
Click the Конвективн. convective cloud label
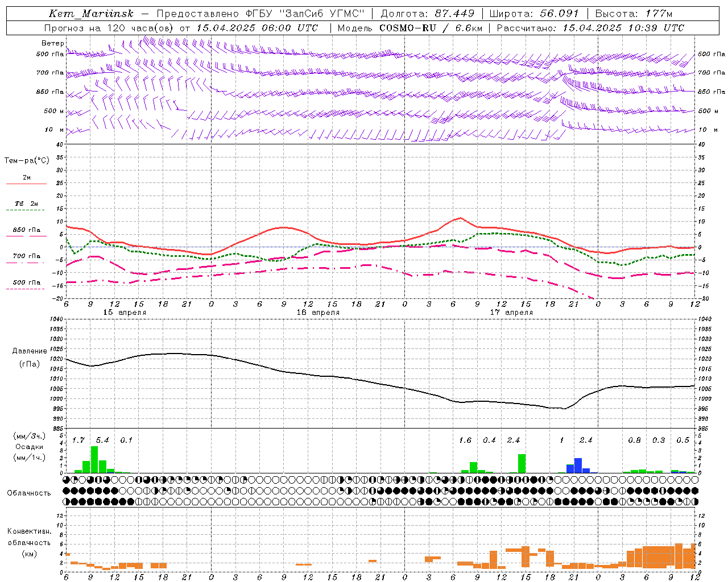tap(29, 531)
